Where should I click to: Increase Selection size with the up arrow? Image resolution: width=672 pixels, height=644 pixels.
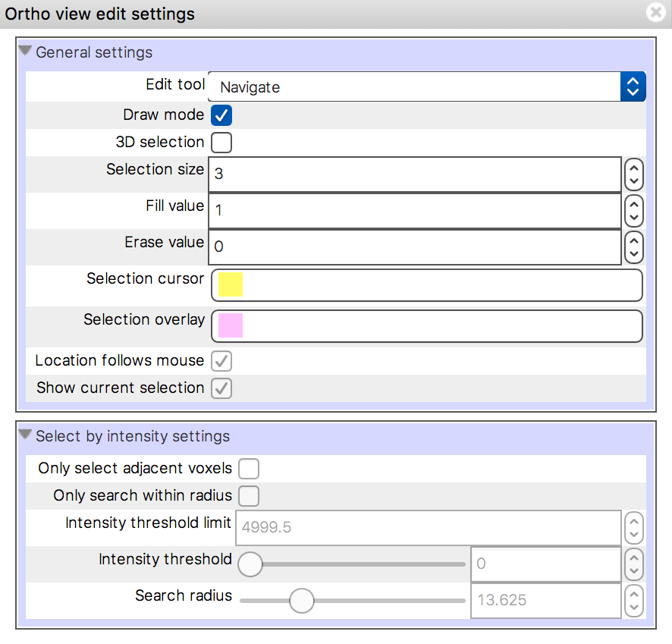633,168
